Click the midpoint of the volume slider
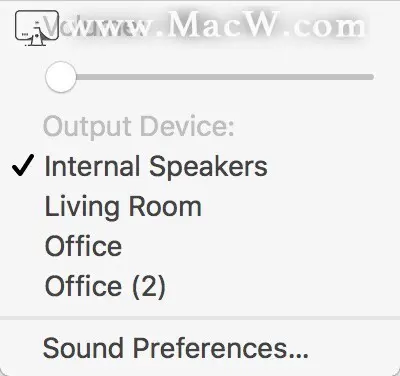 pos(210,77)
